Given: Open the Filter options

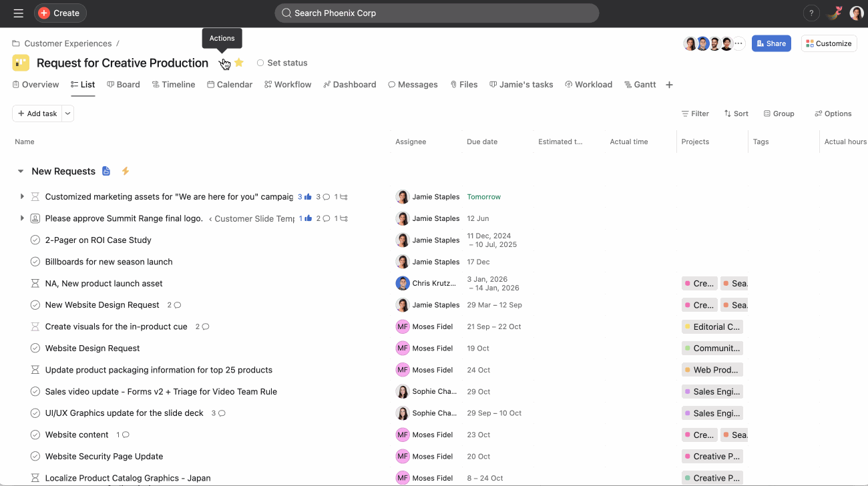Looking at the screenshot, I should click(x=695, y=113).
